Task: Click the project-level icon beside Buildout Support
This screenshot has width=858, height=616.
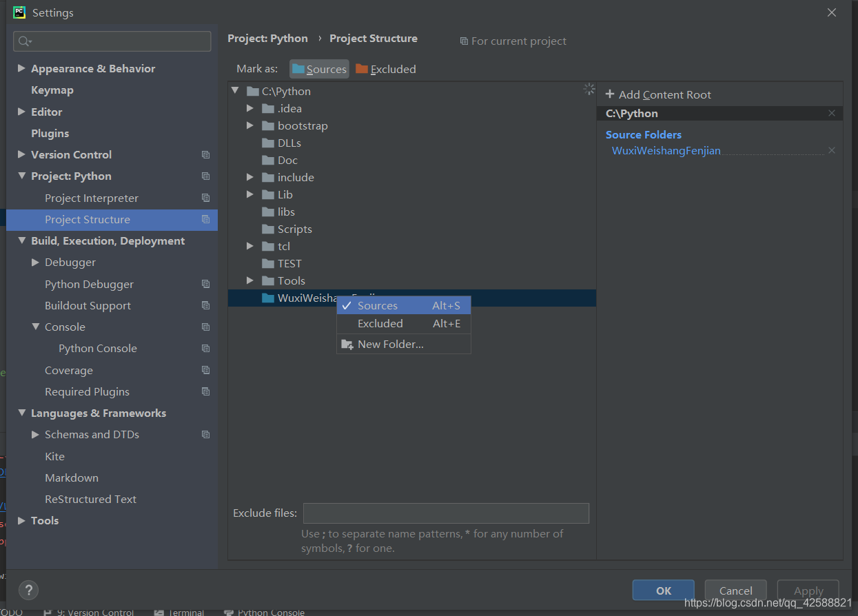Action: 205,305
